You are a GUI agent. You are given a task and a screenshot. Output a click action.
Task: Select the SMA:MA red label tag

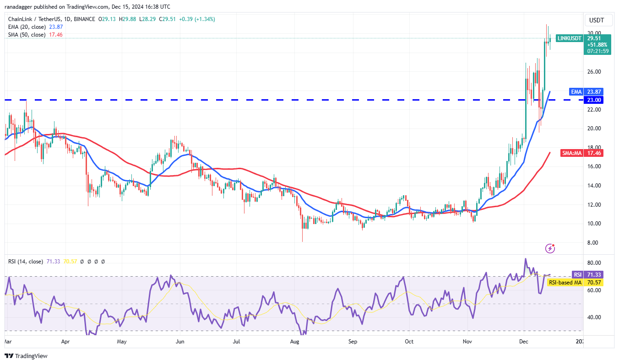571,153
